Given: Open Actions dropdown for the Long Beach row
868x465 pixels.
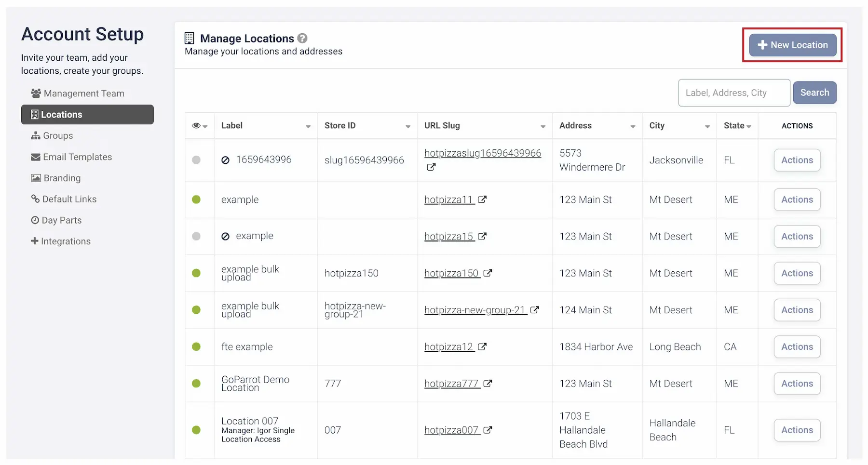Looking at the screenshot, I should pos(797,346).
